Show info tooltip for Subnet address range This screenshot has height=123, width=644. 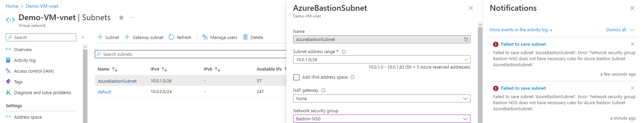click(344, 52)
